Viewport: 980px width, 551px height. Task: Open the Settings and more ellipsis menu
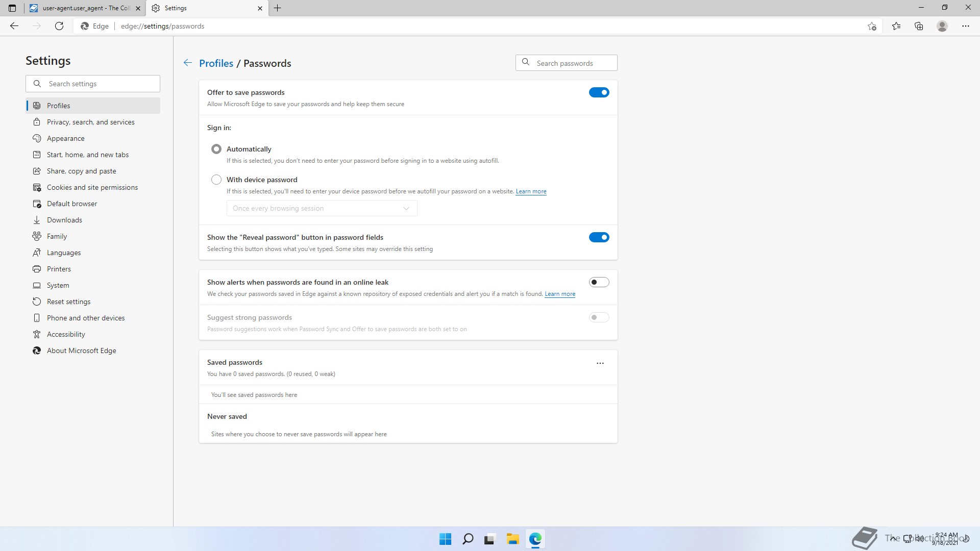[966, 26]
